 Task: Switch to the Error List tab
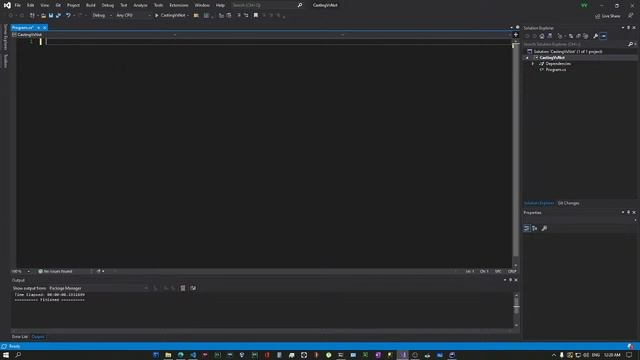[20, 337]
